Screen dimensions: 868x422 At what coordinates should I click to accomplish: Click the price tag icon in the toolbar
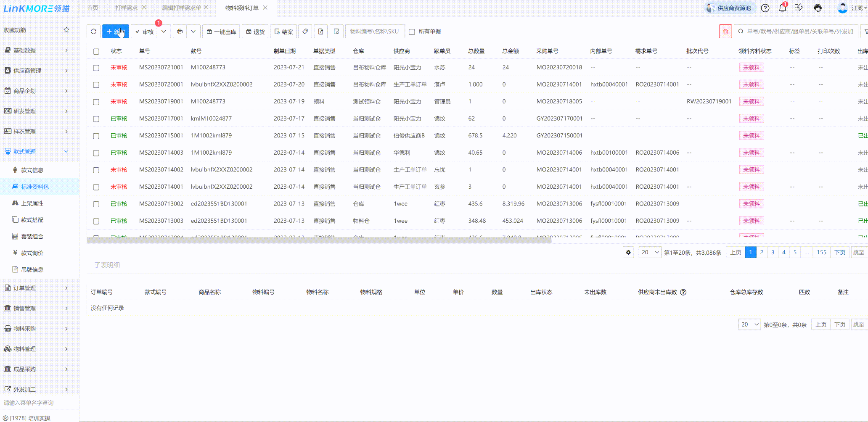click(x=305, y=32)
